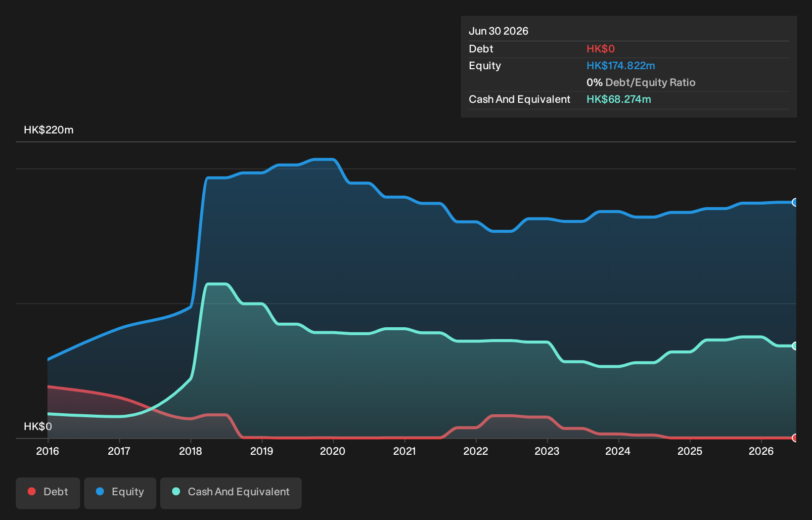
Task: Click the Jun 30 2026 tooltip date
Action: point(498,31)
